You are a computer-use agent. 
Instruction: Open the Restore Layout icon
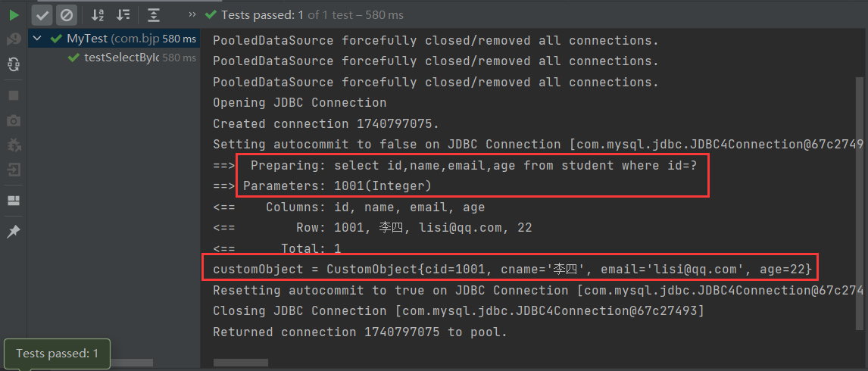click(x=14, y=201)
